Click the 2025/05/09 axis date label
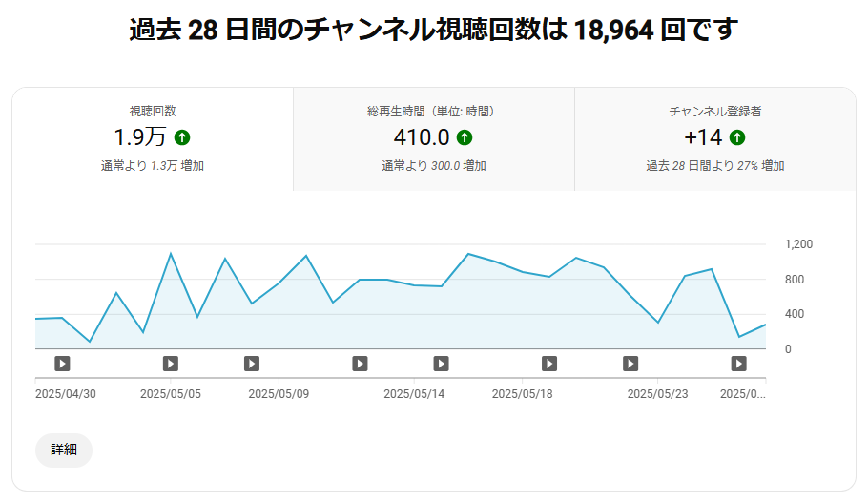The height and width of the screenshot is (503, 868). point(279,394)
